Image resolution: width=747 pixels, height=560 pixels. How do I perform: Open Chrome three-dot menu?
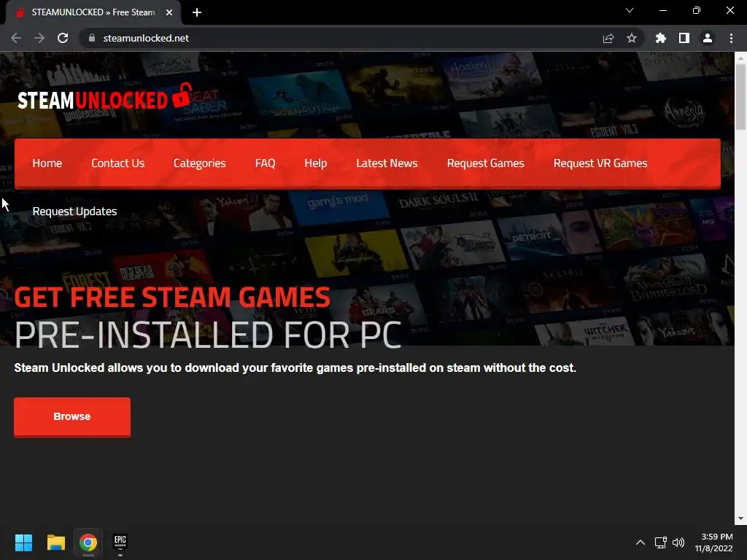pyautogui.click(x=731, y=38)
